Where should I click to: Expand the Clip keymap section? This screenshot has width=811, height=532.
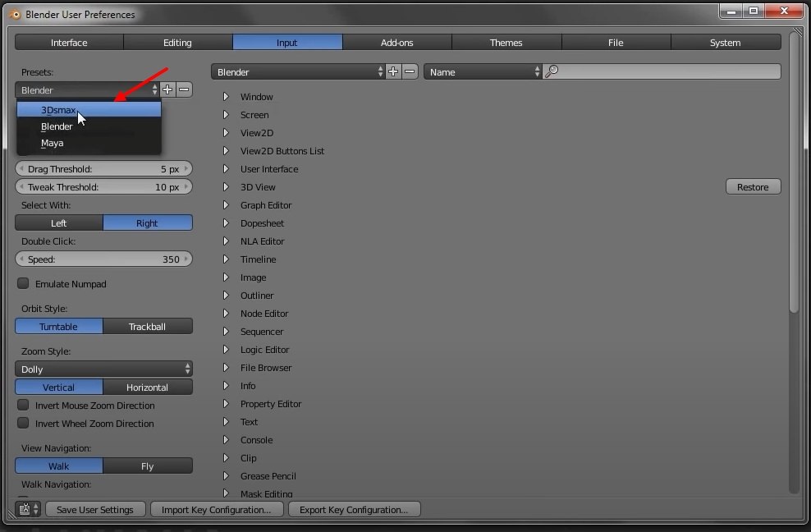pyautogui.click(x=226, y=458)
